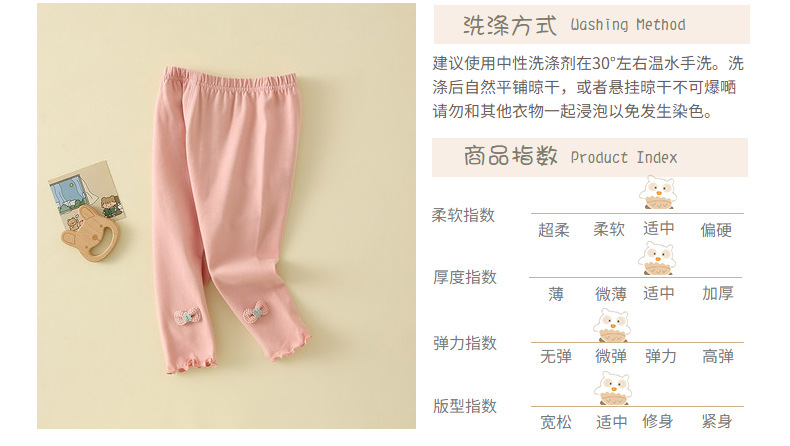The image size is (790, 446).
Task: Click the 弹力指数 row label
Action: pos(465,343)
